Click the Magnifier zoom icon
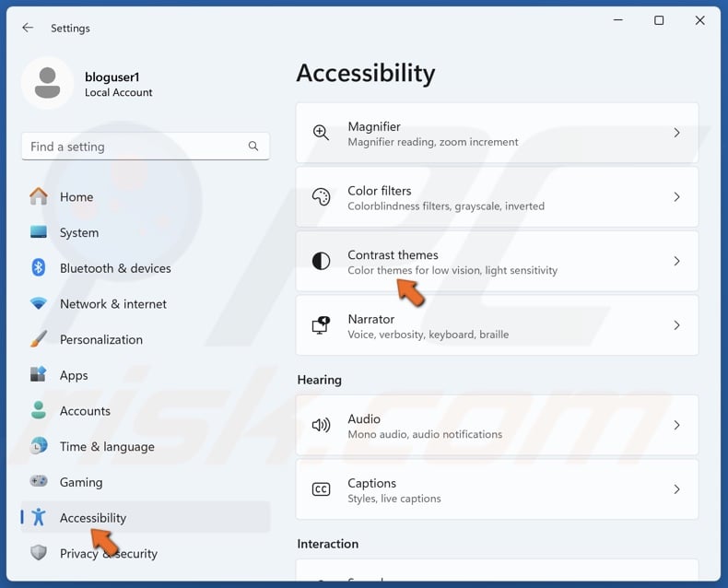 tap(321, 133)
